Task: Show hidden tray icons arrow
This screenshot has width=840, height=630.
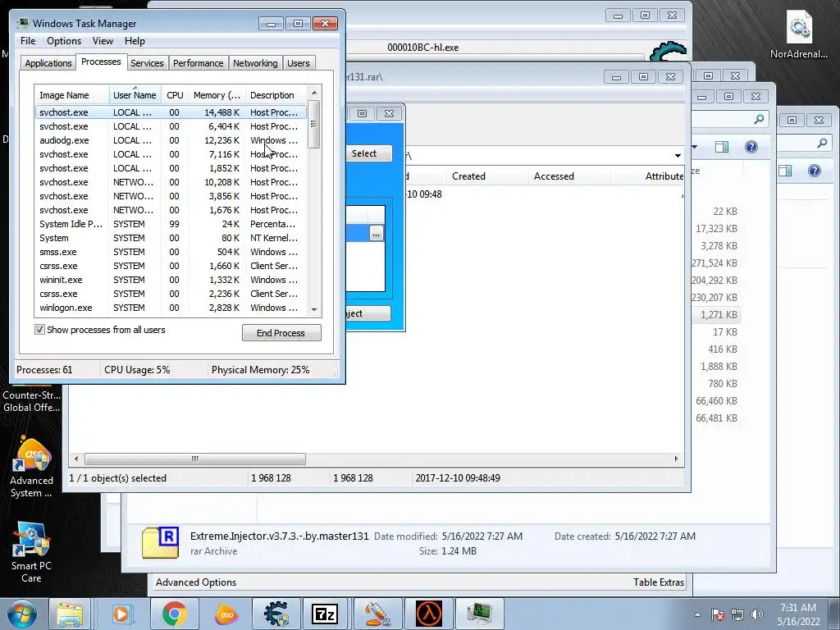Action: 697,614
